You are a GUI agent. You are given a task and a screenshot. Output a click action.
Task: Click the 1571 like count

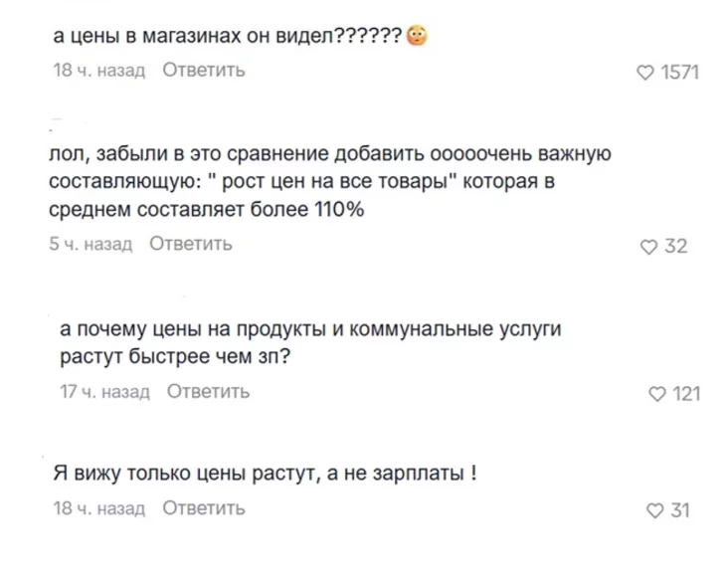(x=680, y=73)
